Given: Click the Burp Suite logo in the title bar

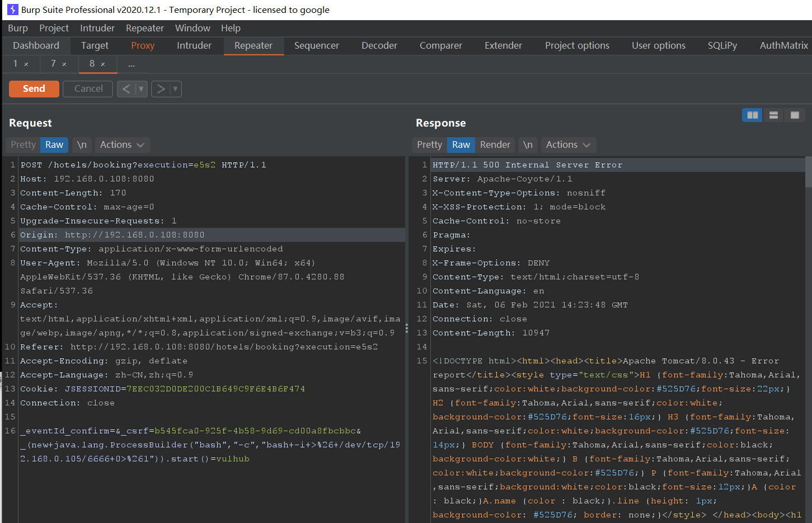Looking at the screenshot, I should (x=12, y=10).
